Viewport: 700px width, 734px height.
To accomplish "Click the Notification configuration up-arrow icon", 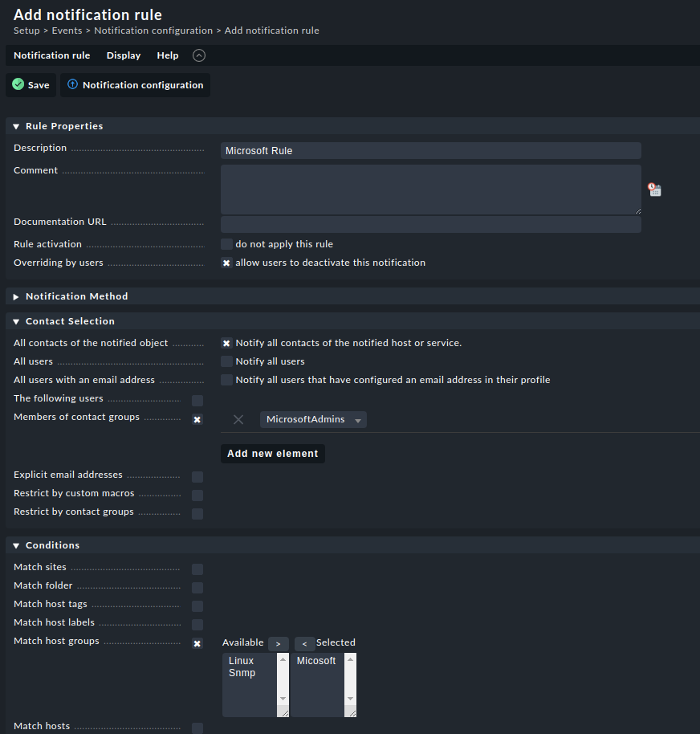I will [x=73, y=84].
